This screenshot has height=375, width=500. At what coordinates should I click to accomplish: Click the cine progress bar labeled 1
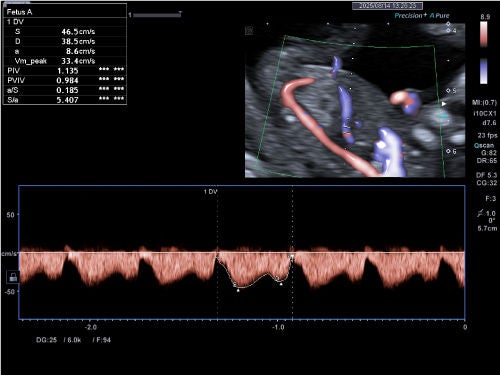[155, 15]
